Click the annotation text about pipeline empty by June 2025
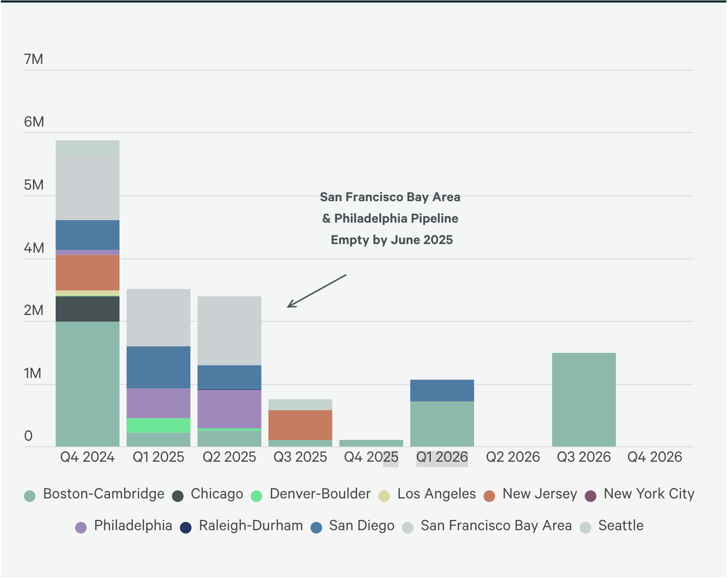Image resolution: width=728 pixels, height=578 pixels. [x=390, y=219]
